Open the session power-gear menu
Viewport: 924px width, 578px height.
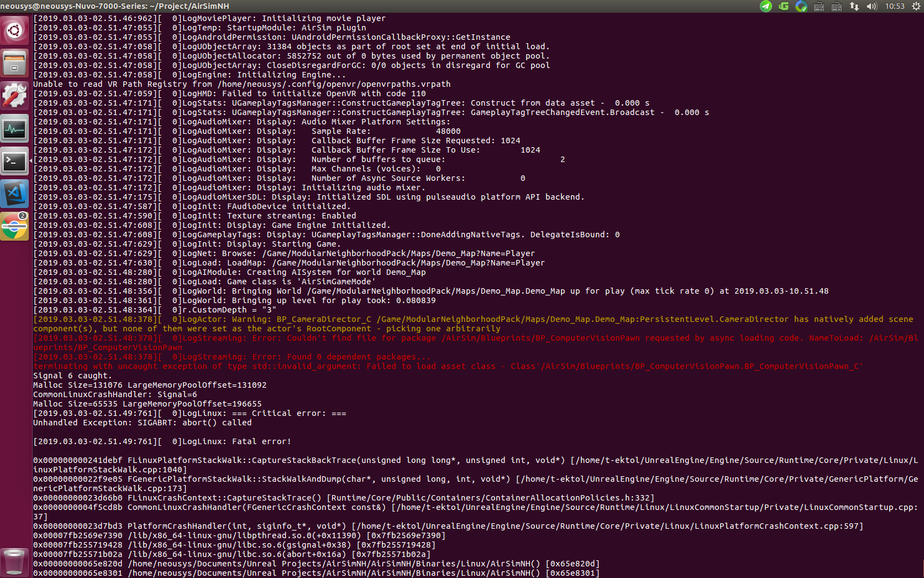(916, 6)
